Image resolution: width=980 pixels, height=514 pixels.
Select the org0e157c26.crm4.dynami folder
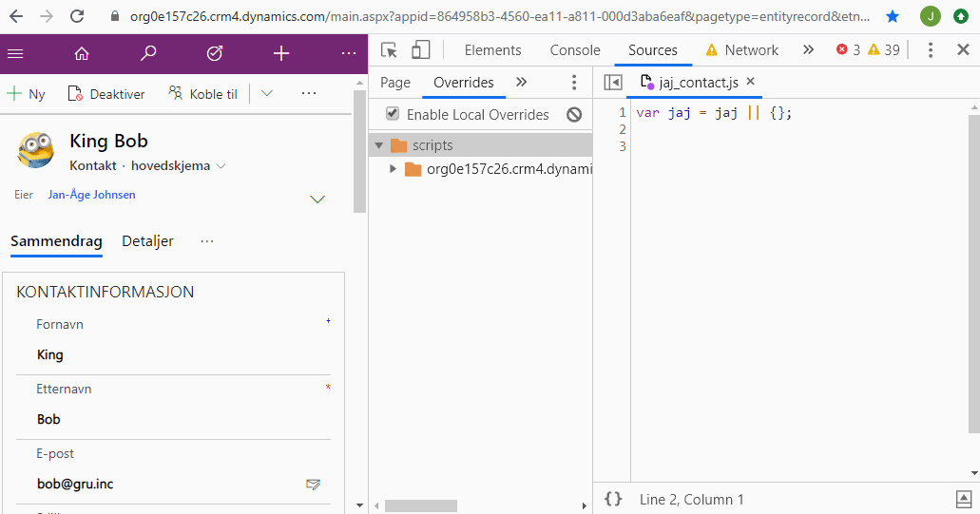tap(497, 169)
